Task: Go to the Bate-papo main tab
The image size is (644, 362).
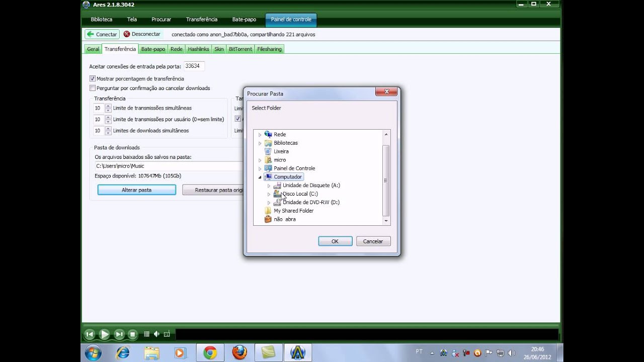Action: point(244,20)
